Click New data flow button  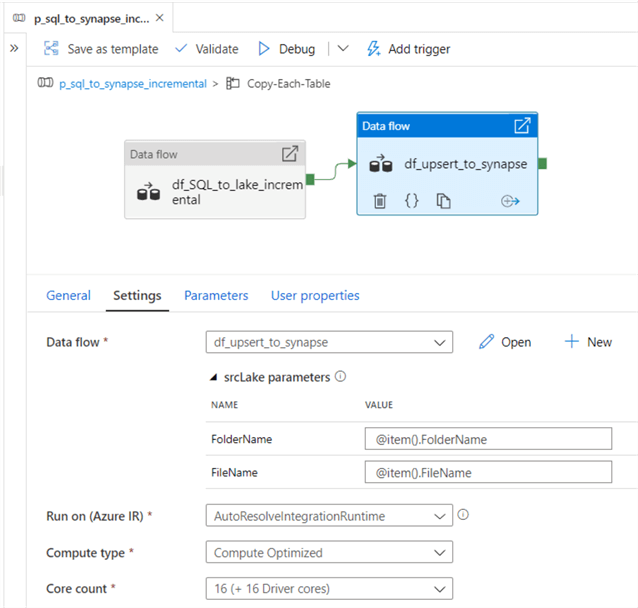pyautogui.click(x=588, y=342)
